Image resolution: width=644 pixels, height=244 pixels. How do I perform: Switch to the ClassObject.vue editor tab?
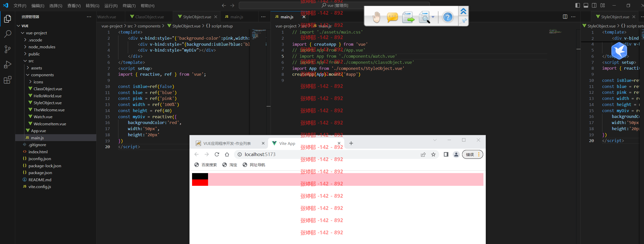coord(149,17)
